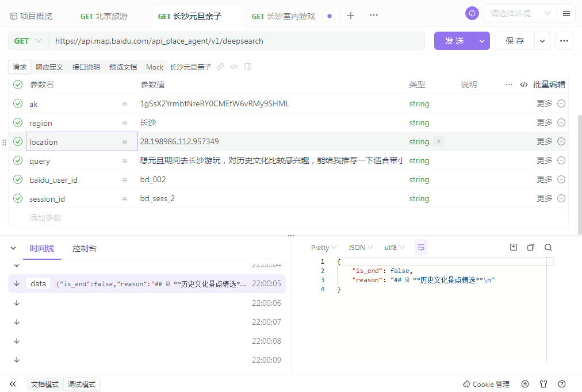The width and height of the screenshot is (582, 392).
Task: Open the 项目概览 tab
Action: click(x=31, y=16)
